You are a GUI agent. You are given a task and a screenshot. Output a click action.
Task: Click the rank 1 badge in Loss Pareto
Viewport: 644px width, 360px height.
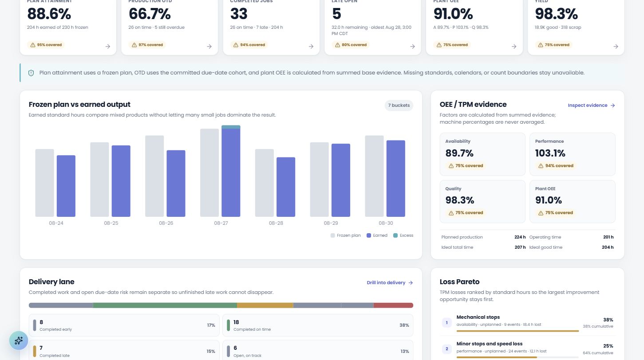click(447, 323)
